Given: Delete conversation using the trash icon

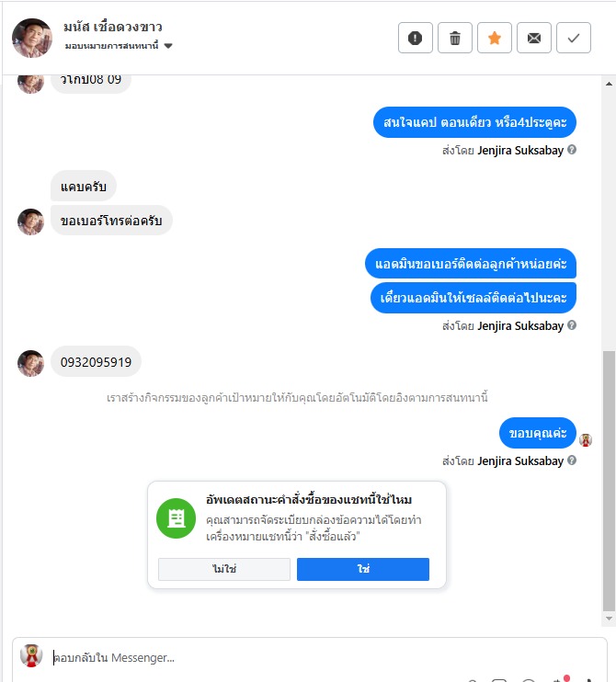Looking at the screenshot, I should coord(454,38).
